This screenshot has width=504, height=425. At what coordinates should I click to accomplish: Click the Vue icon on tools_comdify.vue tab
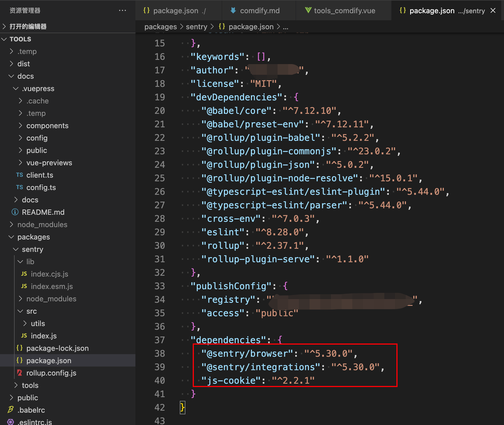click(x=308, y=11)
